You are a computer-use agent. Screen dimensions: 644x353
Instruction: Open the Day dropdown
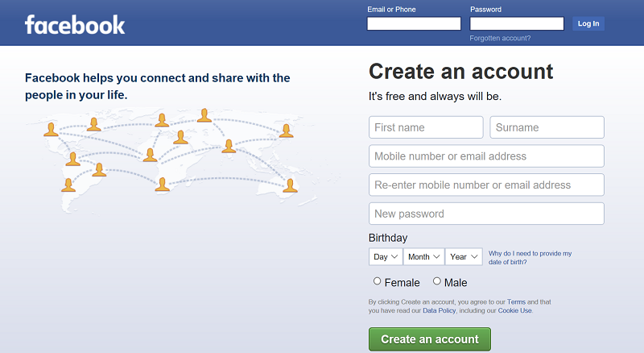coord(386,256)
